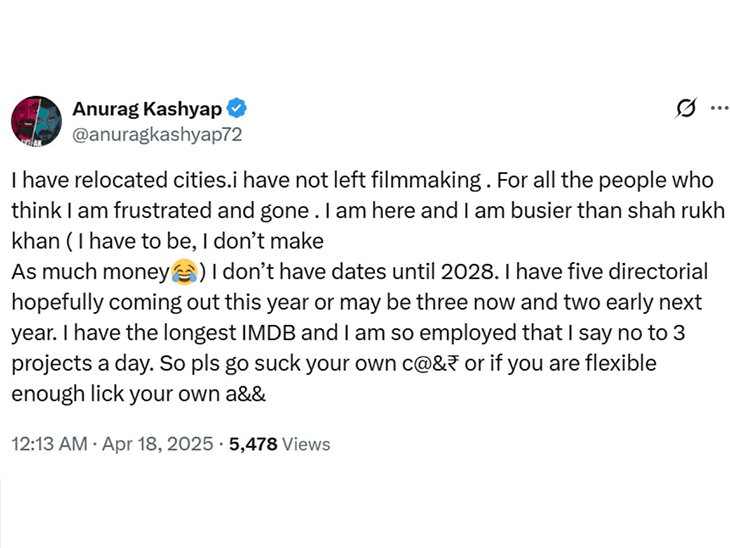Open the three-dot more options menu
The image size is (730, 548).
pyautogui.click(x=719, y=108)
